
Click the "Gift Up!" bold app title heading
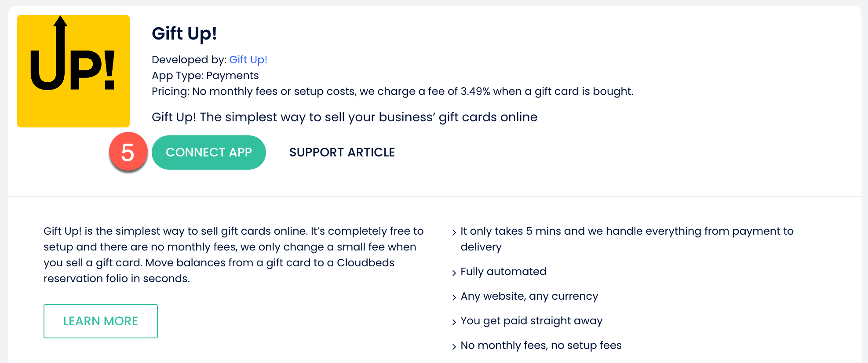pyautogui.click(x=184, y=33)
